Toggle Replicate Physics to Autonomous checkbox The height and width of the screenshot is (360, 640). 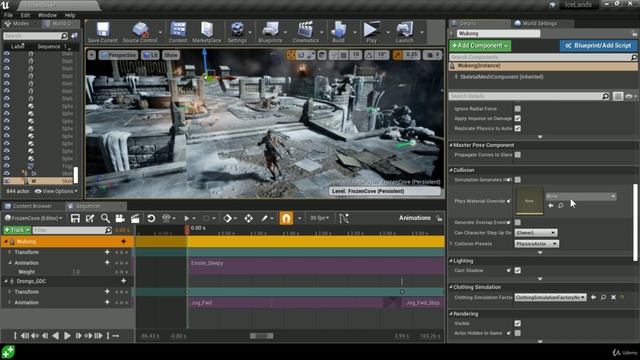[518, 128]
